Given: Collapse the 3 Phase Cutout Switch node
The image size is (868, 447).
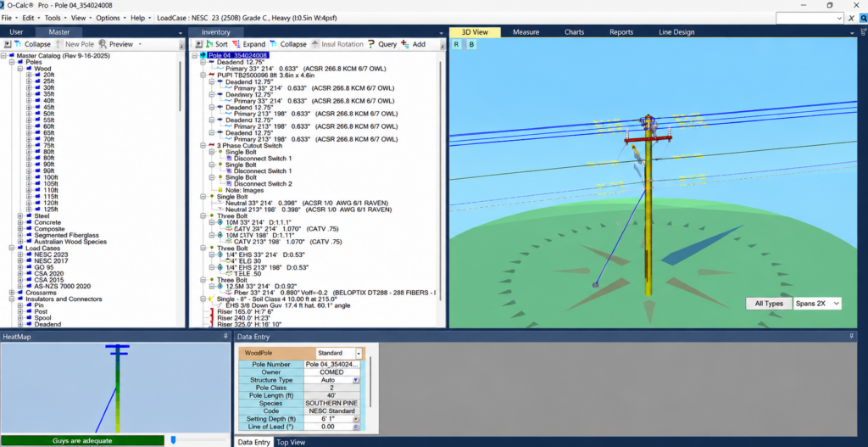Looking at the screenshot, I should coord(203,146).
